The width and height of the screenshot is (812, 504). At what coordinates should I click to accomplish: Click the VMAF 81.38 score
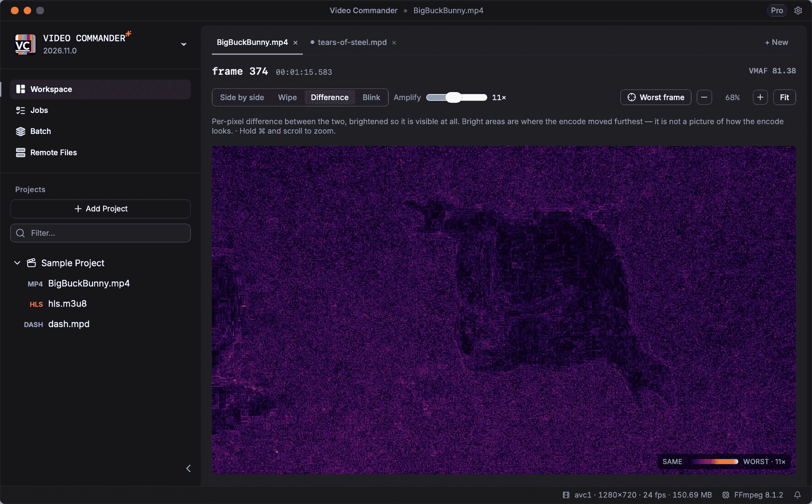click(772, 71)
